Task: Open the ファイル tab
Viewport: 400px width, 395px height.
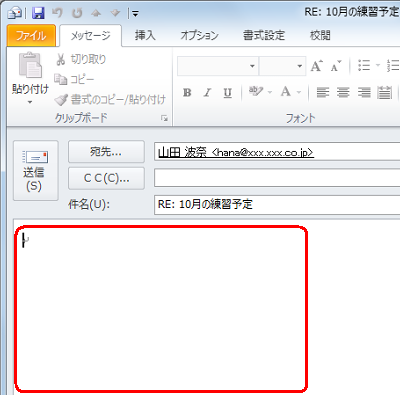Action: click(x=31, y=35)
